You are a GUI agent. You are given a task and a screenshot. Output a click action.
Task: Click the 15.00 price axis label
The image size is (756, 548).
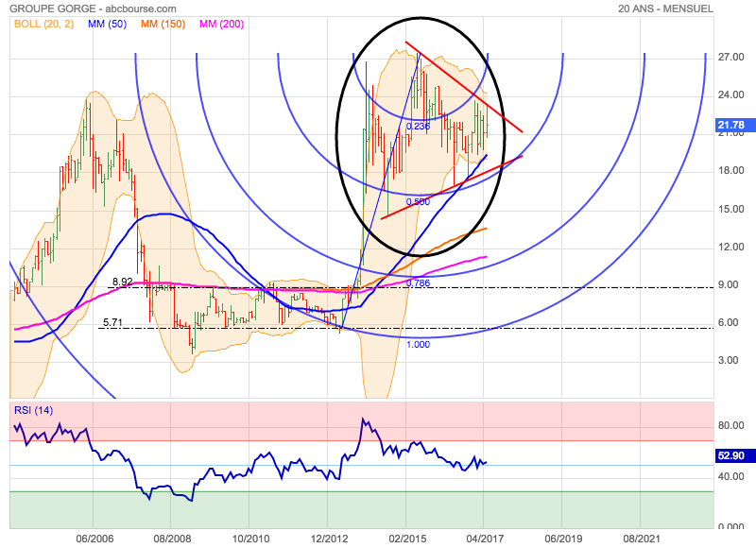[730, 209]
